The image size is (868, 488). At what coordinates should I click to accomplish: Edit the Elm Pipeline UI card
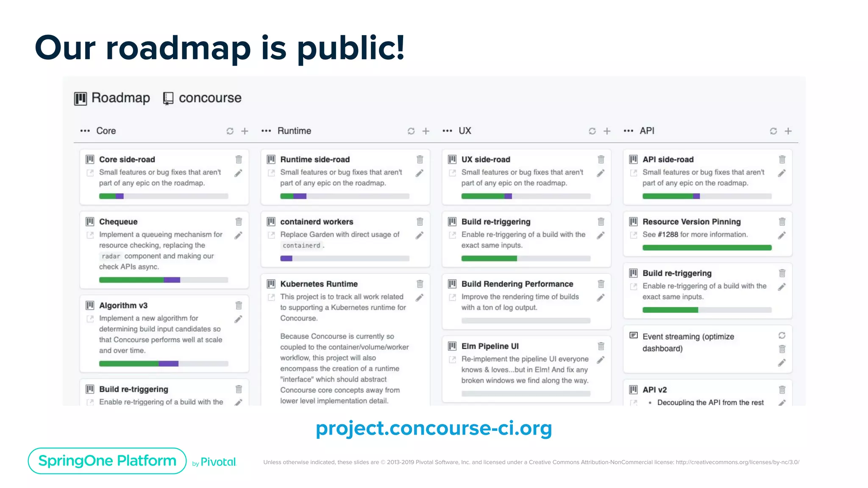[x=601, y=360]
